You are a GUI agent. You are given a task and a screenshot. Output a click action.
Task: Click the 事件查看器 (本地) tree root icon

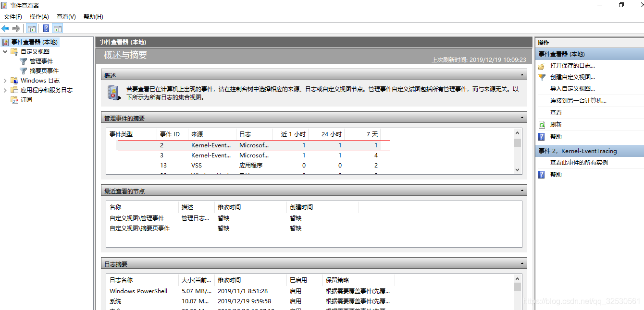coord(5,42)
